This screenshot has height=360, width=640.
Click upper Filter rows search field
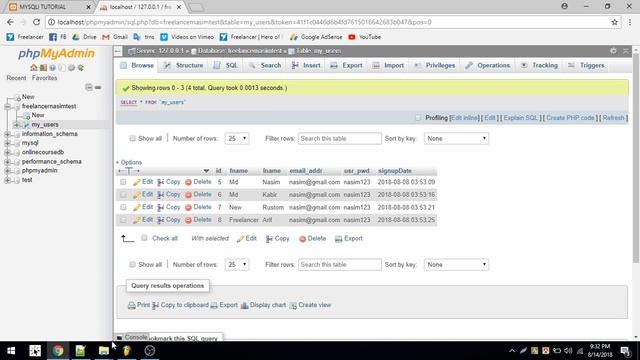pos(340,138)
